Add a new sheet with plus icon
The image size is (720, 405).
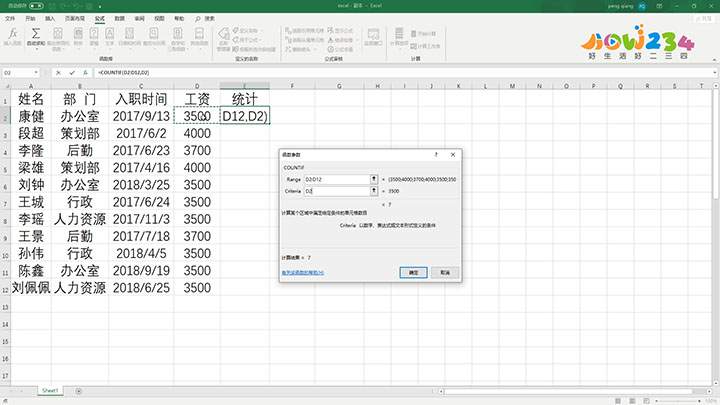pos(79,391)
